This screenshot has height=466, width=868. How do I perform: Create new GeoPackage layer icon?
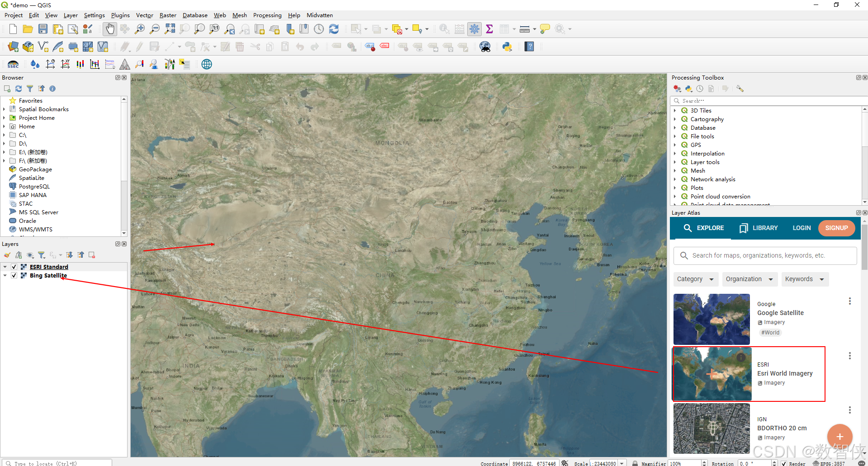coord(28,47)
